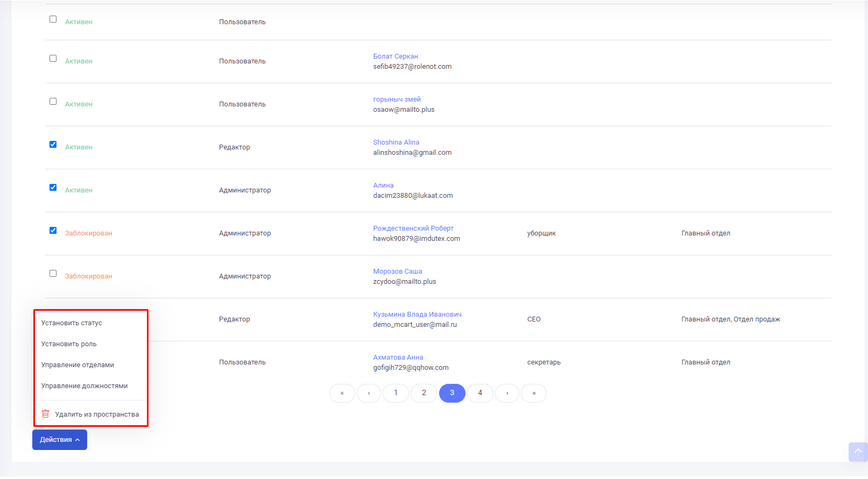
Task: Tick the checkbox in the top Активен row without a name
Action: click(x=53, y=19)
